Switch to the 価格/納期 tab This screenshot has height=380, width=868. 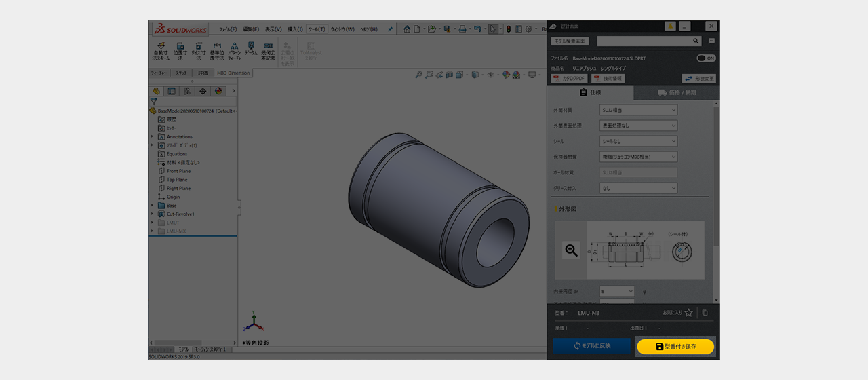676,93
